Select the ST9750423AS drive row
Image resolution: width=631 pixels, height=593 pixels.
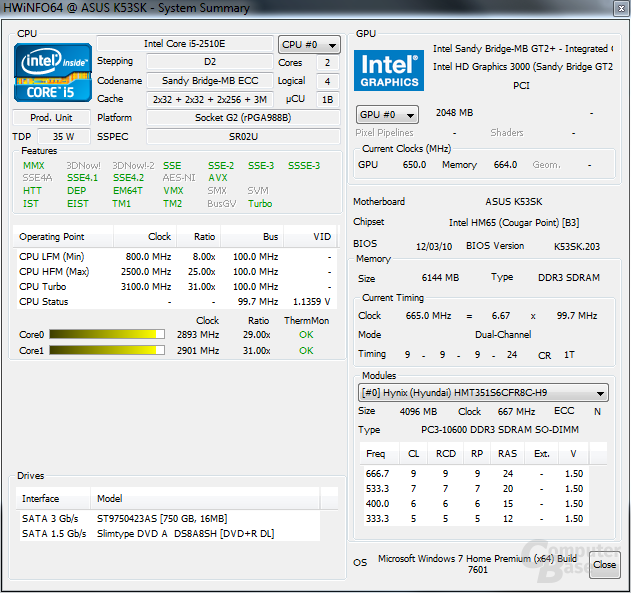click(x=169, y=519)
